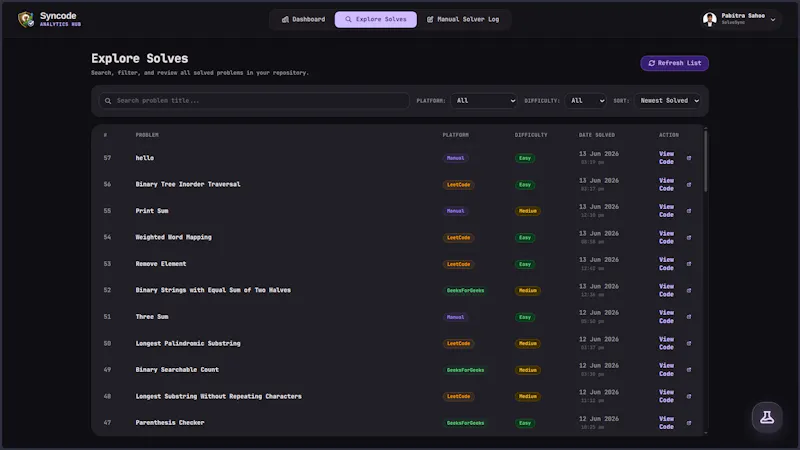Click the Difficulty column header

pyautogui.click(x=531, y=135)
